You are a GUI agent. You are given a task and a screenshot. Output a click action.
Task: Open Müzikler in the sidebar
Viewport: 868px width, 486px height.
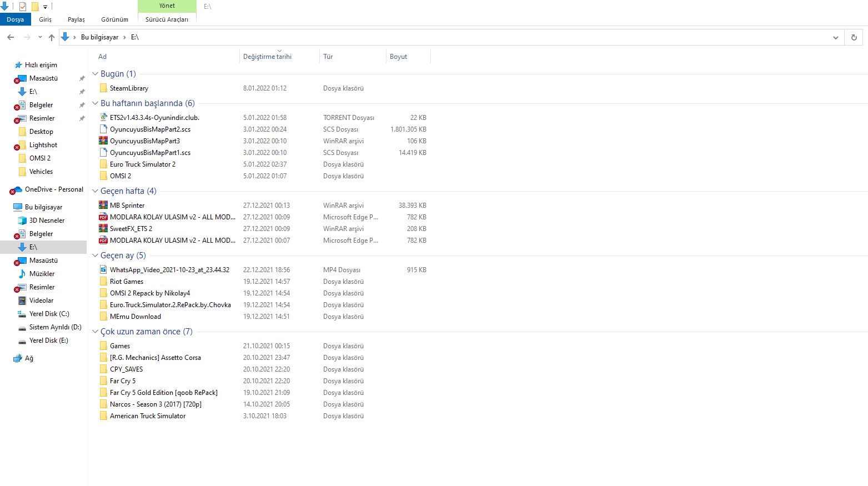click(x=42, y=274)
